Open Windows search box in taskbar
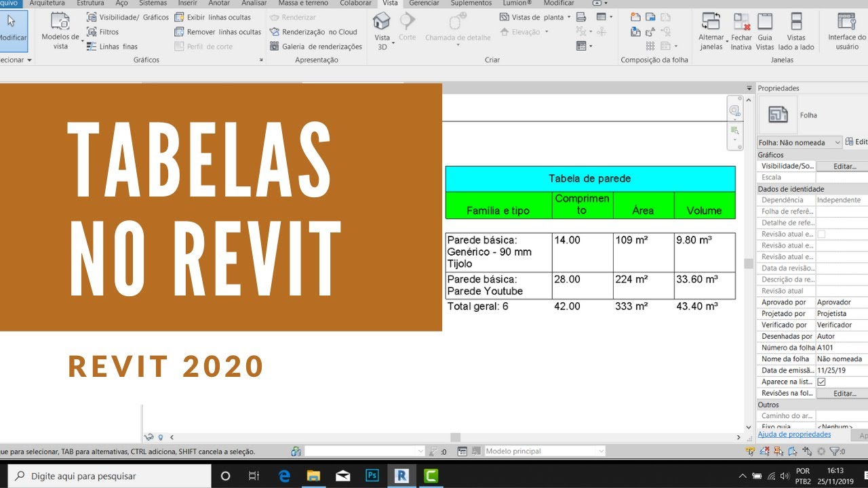Screen dimensions: 868x488 click(x=110, y=476)
